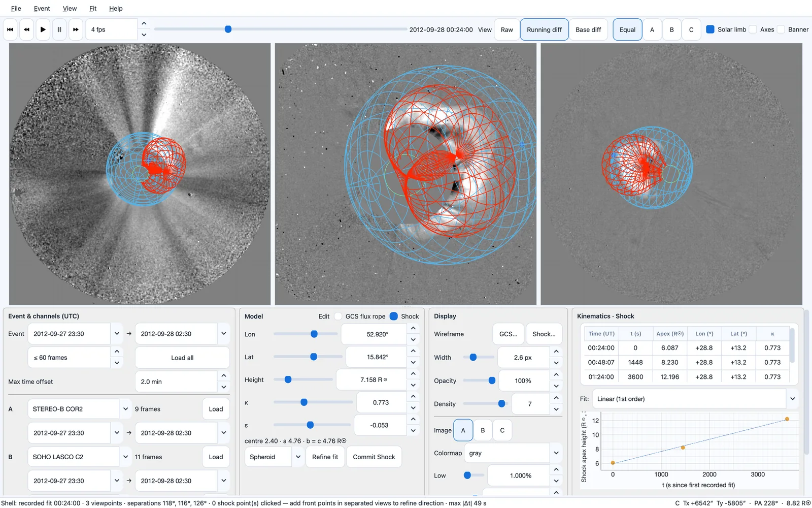Switch view to Running diff
812x508 pixels.
544,29
